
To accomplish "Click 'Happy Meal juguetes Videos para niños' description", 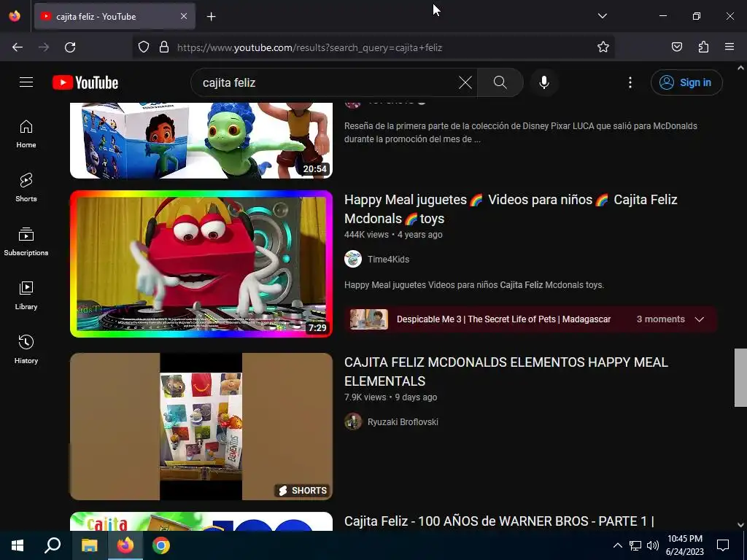I will [474, 285].
